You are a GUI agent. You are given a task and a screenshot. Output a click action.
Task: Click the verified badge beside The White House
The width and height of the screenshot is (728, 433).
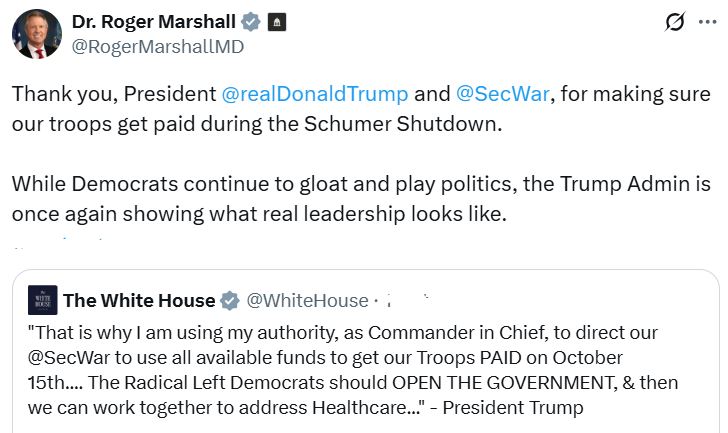[x=229, y=300]
